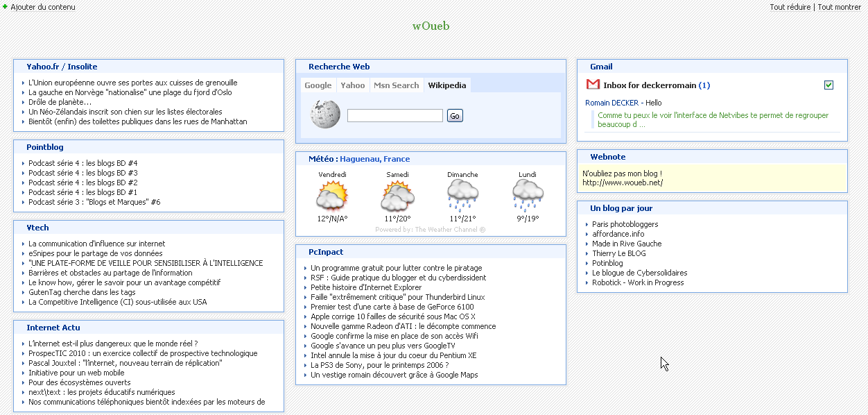This screenshot has width=868, height=415.
Task: Click Samedi's partly cloudy icon
Action: 397,196
